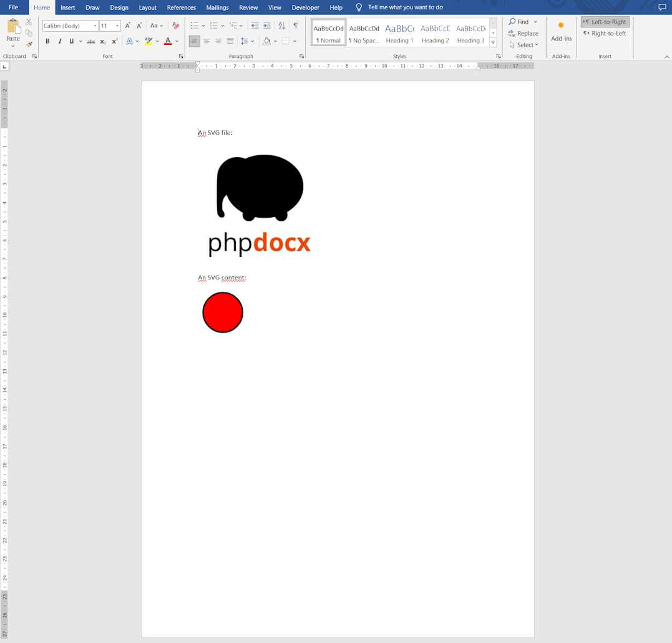Open the comments pane icon
Screen dimensions: 672x643
coord(662,7)
